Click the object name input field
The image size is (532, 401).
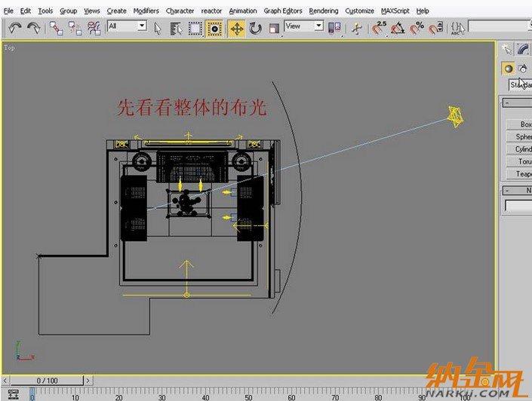click(518, 205)
